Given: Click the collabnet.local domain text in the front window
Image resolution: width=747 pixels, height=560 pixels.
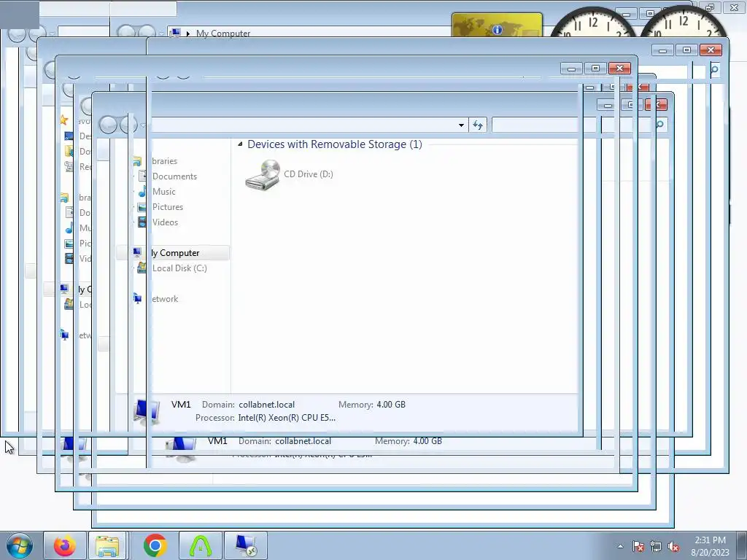Looking at the screenshot, I should pos(267,405).
